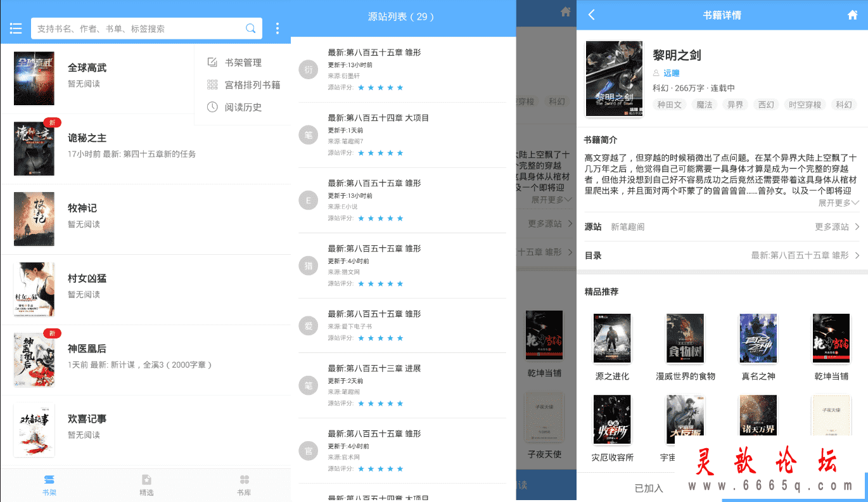Click the 异界 tag
868x502 pixels.
point(736,105)
